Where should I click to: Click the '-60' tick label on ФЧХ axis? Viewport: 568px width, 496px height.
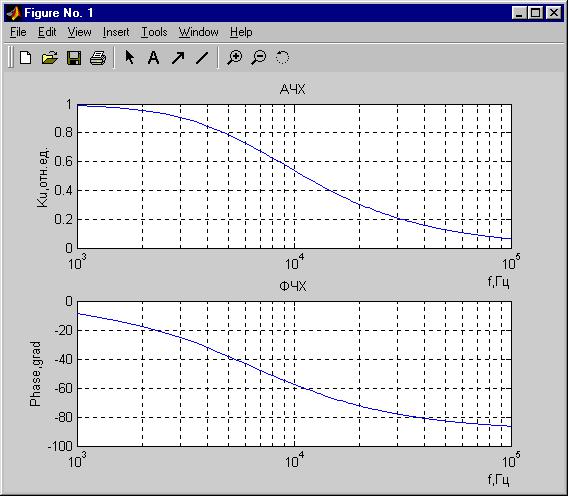[63, 388]
